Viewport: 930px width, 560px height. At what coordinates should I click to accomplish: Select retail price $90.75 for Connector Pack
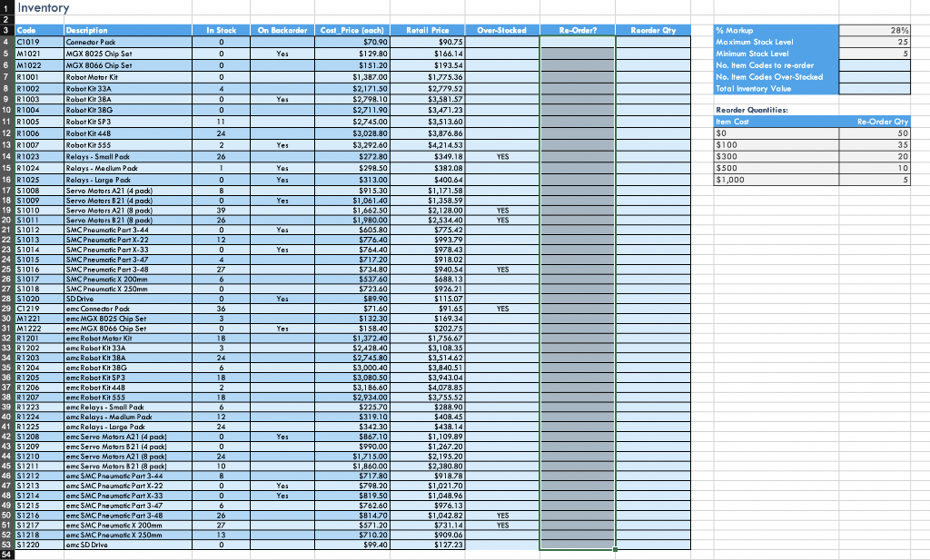[429, 42]
